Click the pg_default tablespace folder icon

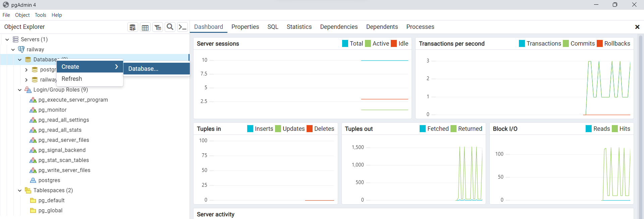tap(33, 201)
